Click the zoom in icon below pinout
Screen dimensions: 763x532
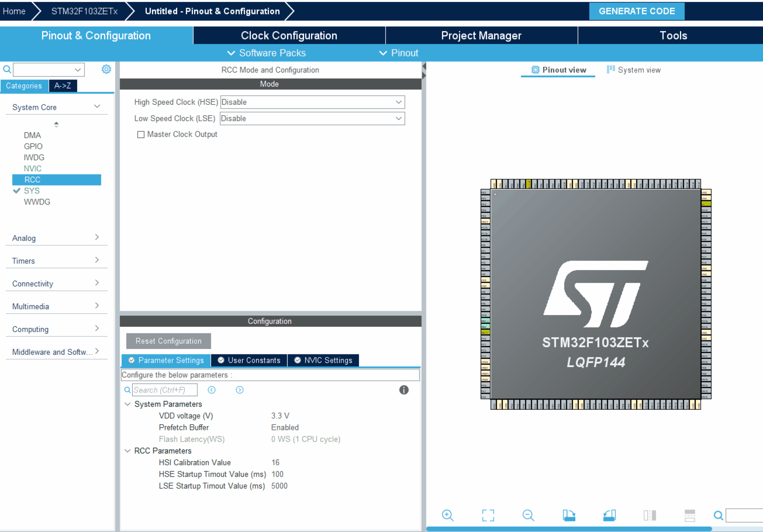point(448,515)
